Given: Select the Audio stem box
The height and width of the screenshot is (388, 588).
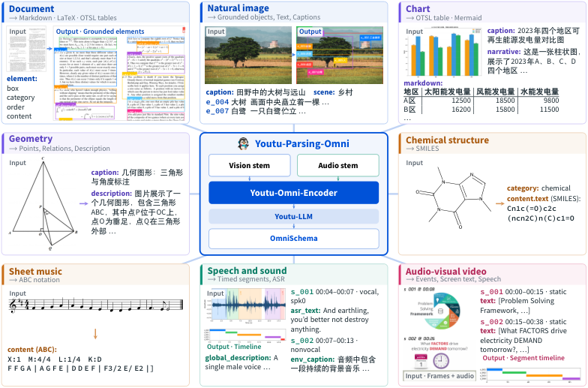Looking at the screenshot, I should (337, 165).
